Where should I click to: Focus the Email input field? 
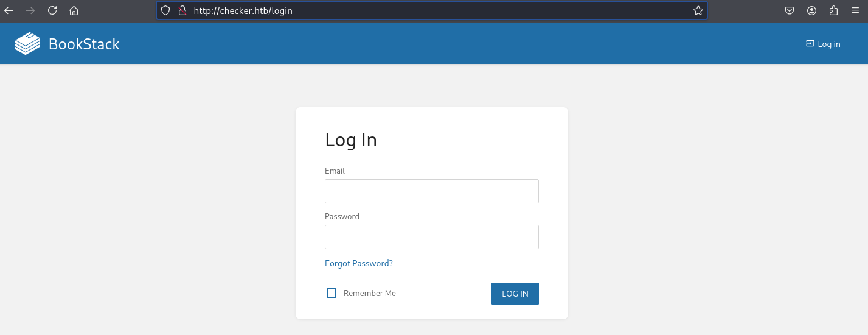point(432,191)
